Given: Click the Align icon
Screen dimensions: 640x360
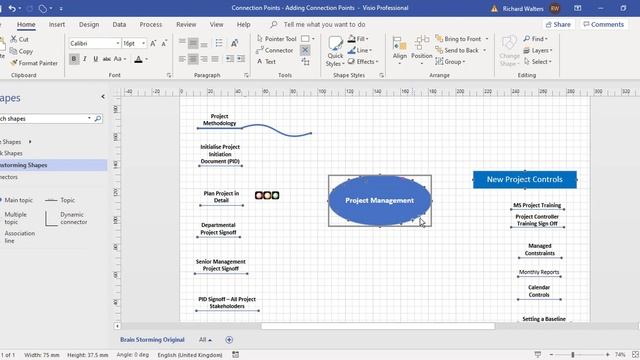Looking at the screenshot, I should tap(400, 49).
